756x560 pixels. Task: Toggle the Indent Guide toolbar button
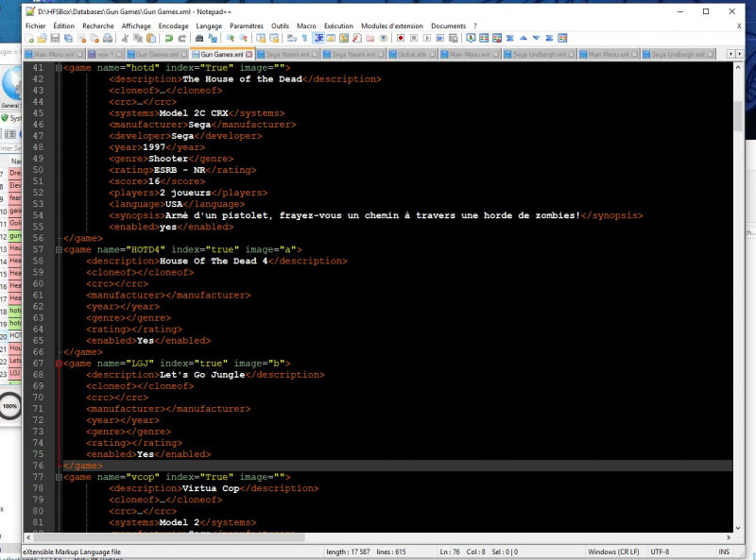(318, 38)
